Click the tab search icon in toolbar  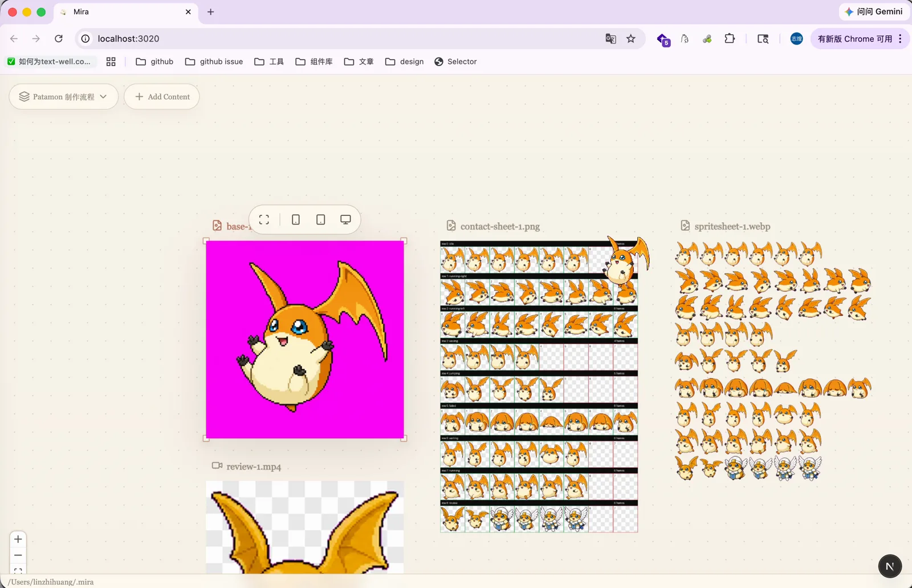click(763, 39)
